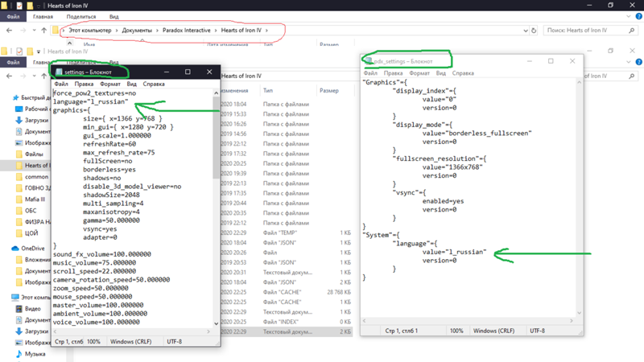The image size is (644, 362).
Task: Sort file list by Размер column
Action: 329,91
